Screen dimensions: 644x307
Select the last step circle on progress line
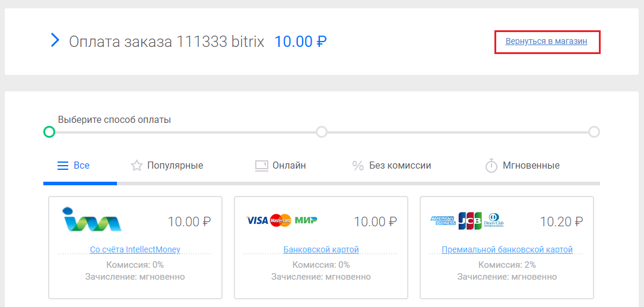coord(594,132)
